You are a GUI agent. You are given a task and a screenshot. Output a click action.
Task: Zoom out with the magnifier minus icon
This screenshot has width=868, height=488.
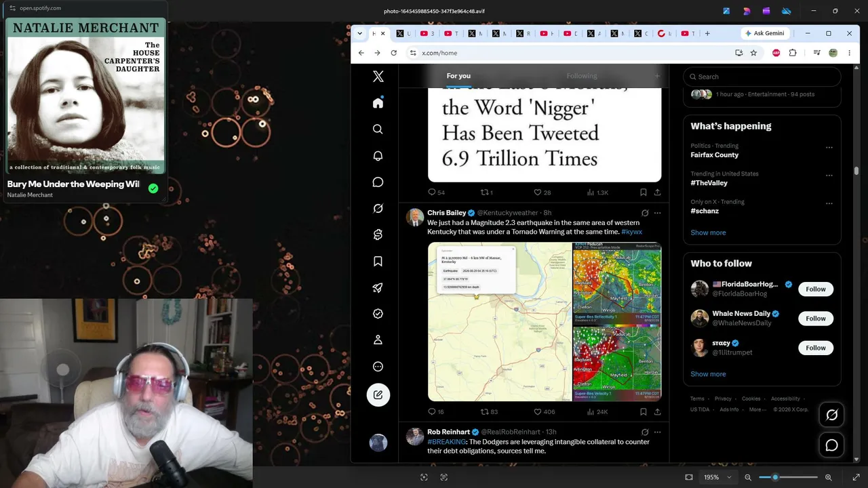pyautogui.click(x=748, y=477)
